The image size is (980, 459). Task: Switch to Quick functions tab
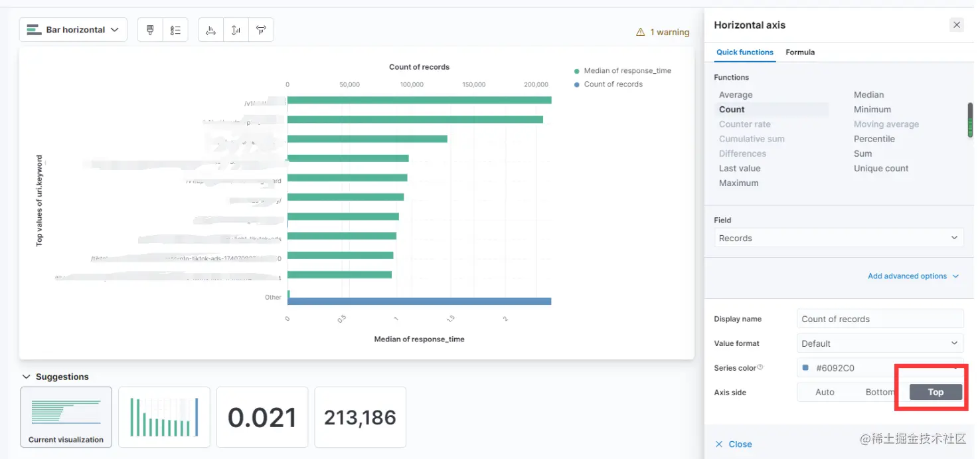tap(744, 52)
